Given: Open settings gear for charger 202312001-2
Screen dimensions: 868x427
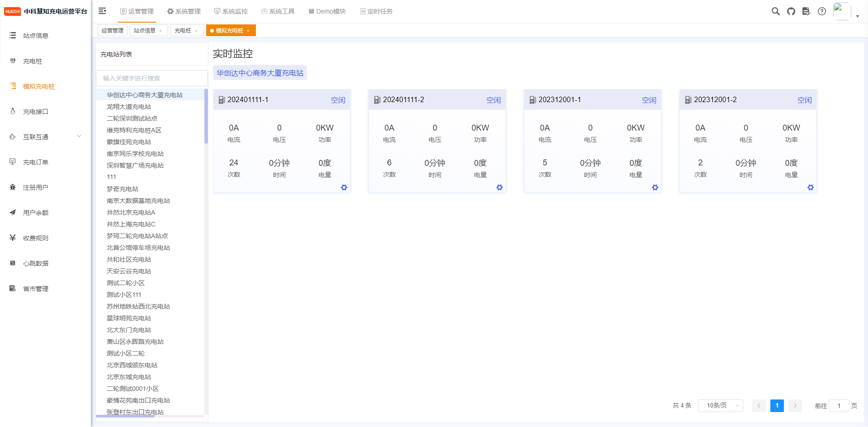Looking at the screenshot, I should point(811,188).
